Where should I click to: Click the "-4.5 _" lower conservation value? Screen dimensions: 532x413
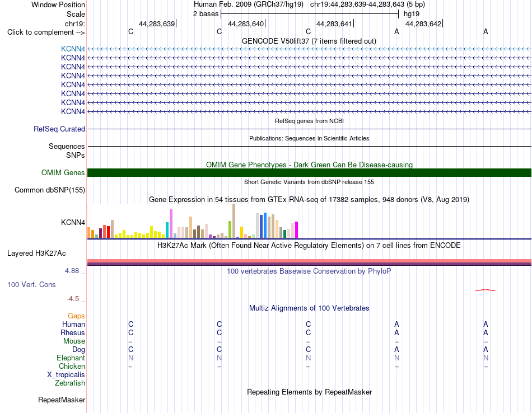pyautogui.click(x=76, y=299)
